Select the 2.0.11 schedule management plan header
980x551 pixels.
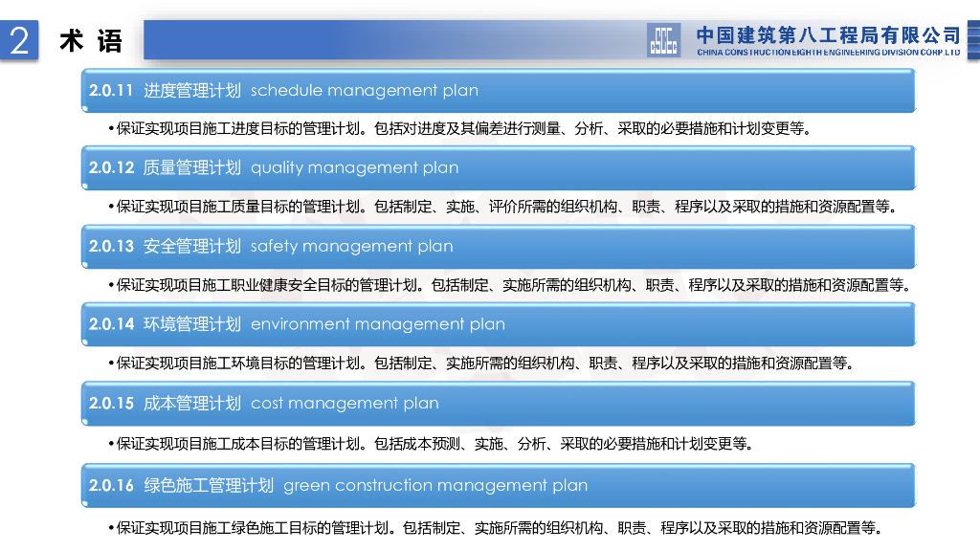(x=498, y=90)
